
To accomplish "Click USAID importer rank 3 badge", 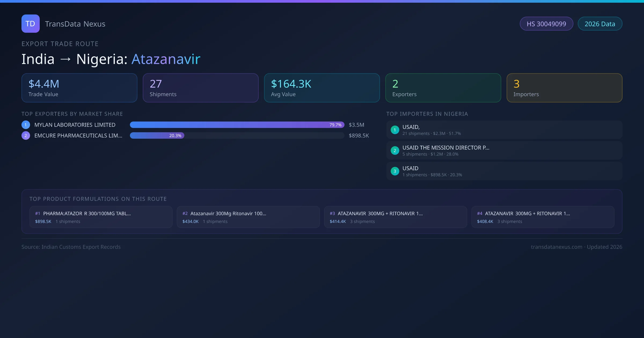I will coord(395,171).
